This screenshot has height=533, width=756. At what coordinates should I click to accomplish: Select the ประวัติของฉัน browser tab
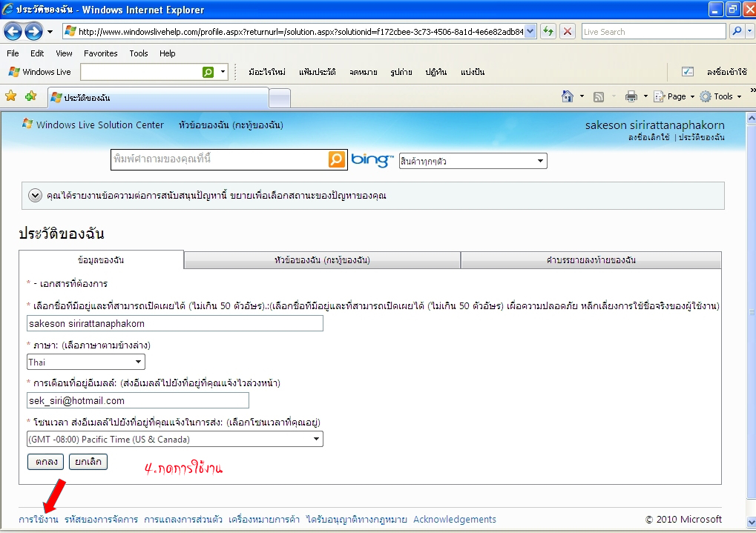point(158,98)
